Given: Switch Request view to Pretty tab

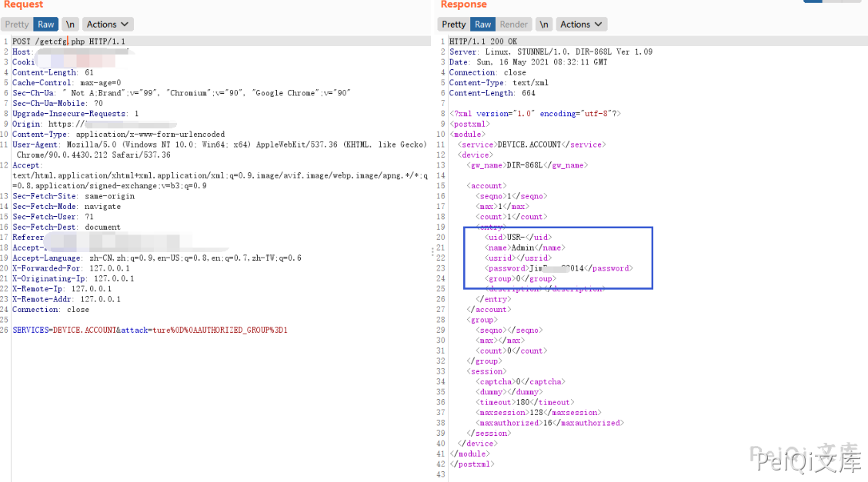Looking at the screenshot, I should 17,25.
